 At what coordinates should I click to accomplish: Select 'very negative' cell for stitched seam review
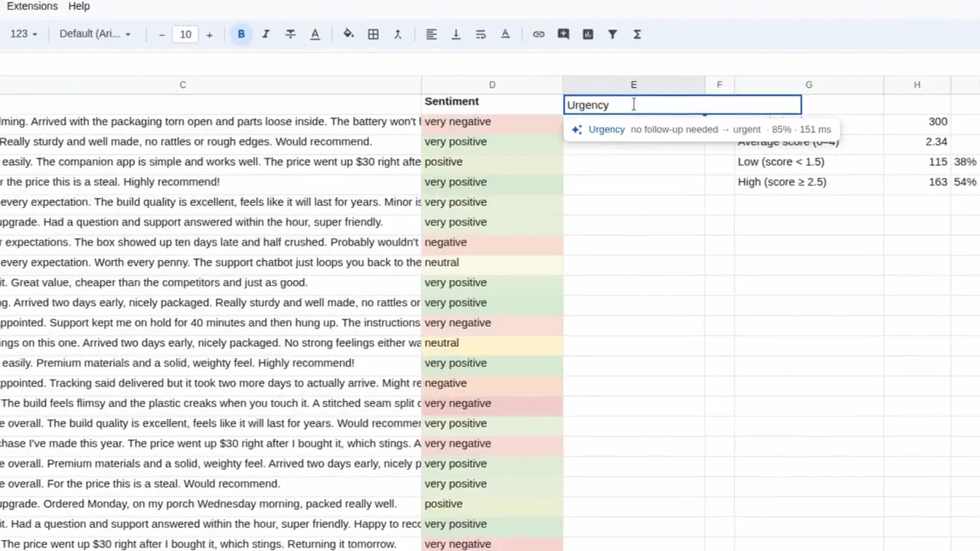tap(492, 403)
